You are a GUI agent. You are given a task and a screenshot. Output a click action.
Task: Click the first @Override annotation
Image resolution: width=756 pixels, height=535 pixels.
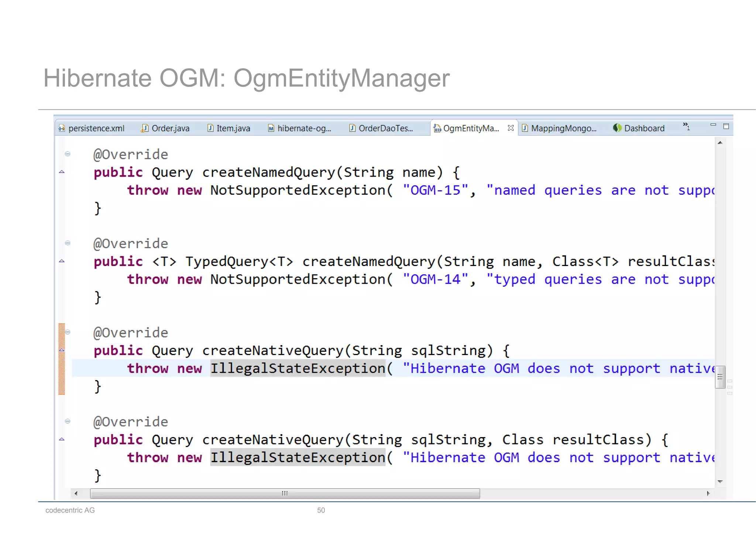(x=131, y=154)
